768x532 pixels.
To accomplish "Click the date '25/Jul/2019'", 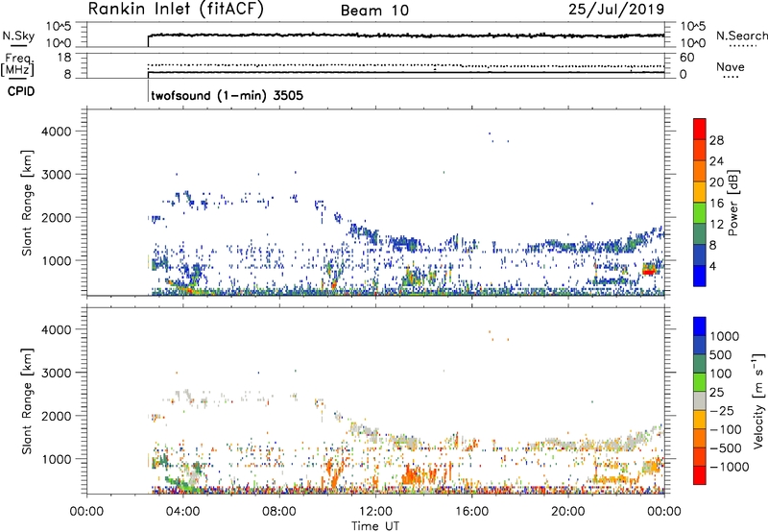I will tap(616, 10).
